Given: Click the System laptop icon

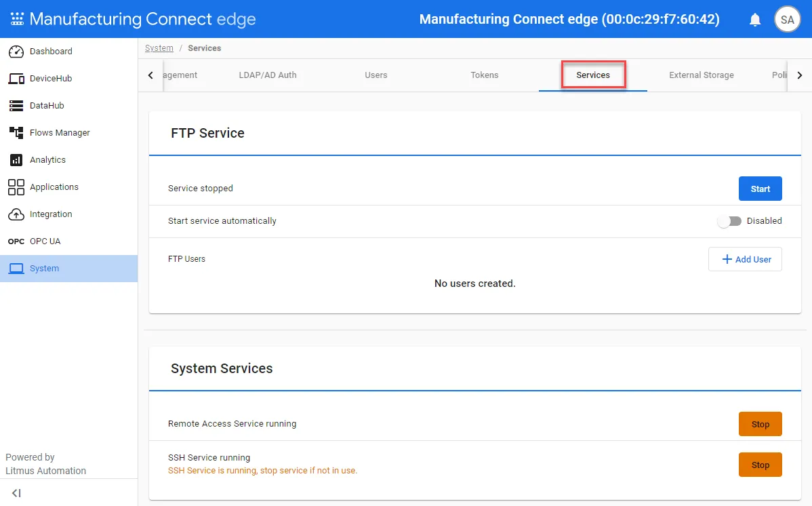Looking at the screenshot, I should coord(16,269).
